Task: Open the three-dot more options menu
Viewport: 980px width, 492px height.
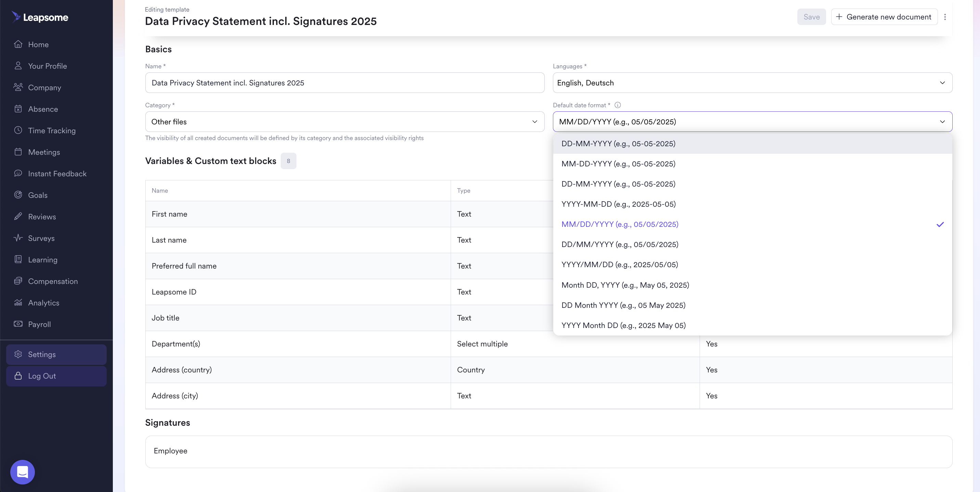Action: click(945, 17)
